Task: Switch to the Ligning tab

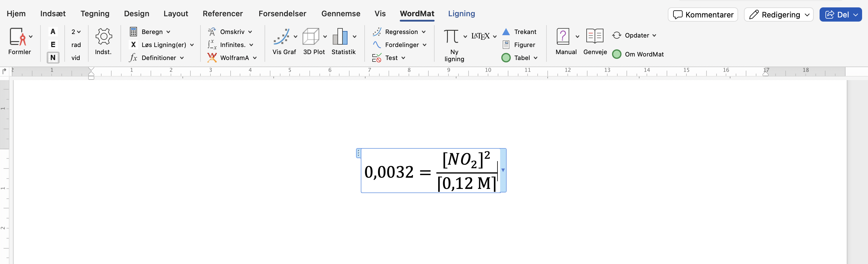Action: tap(461, 14)
